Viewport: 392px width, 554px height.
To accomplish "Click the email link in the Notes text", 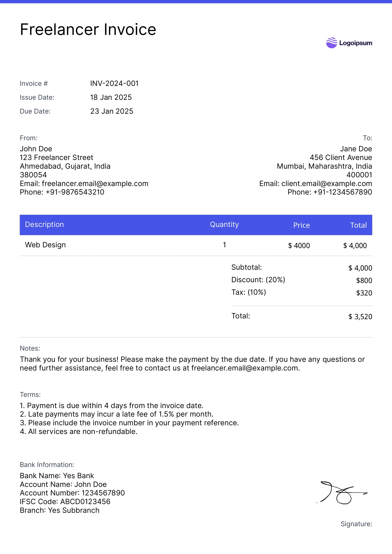I will coord(245,368).
